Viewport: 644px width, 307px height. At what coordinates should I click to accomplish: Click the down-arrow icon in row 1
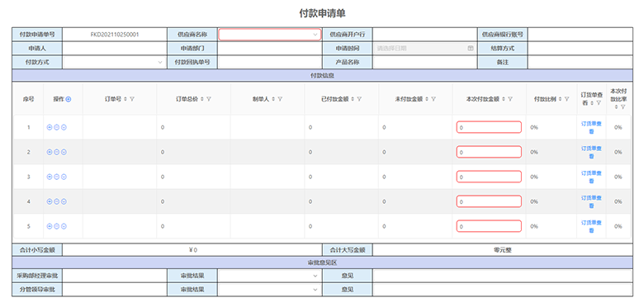click(x=64, y=128)
